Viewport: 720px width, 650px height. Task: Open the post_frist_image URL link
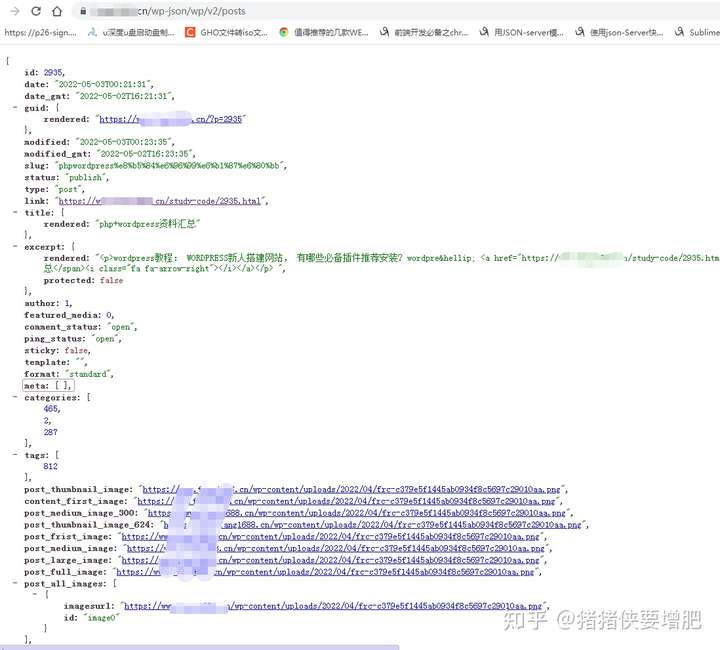pos(331,537)
